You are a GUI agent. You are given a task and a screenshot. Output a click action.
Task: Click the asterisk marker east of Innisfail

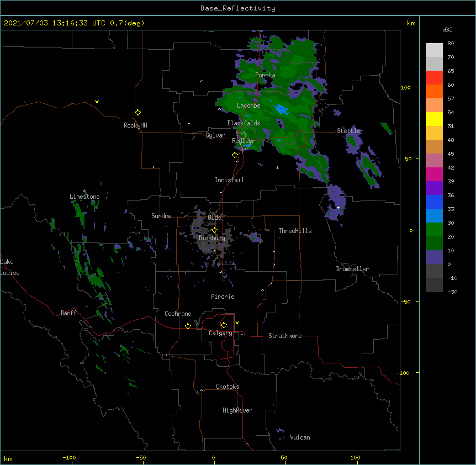click(277, 168)
